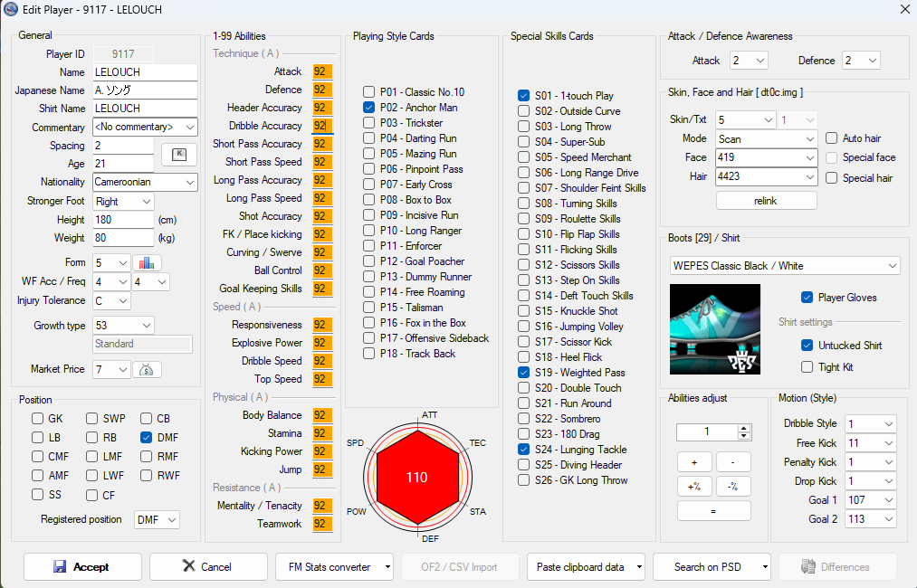Image resolution: width=917 pixels, height=588 pixels.
Task: Click the Attack ability value field
Action: coord(322,71)
